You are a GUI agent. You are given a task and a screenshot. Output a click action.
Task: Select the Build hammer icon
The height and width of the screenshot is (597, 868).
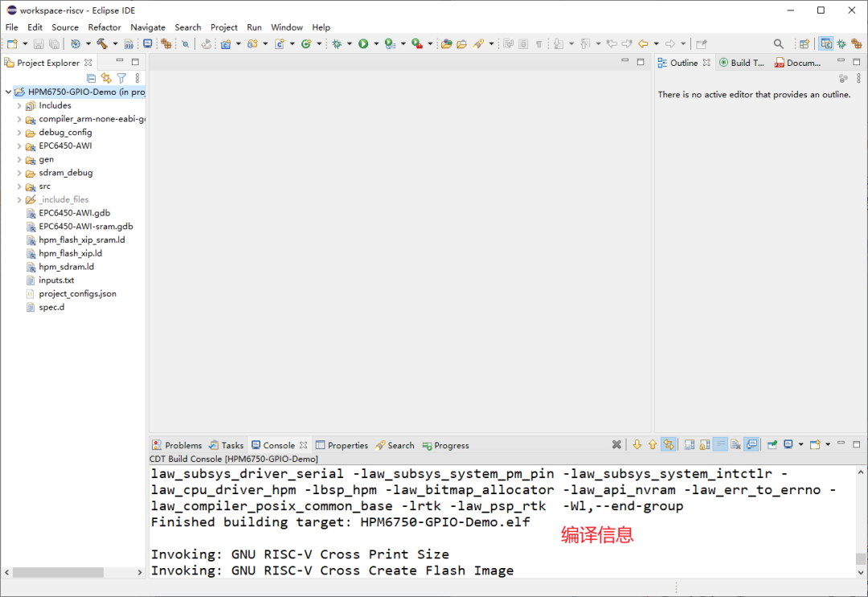pyautogui.click(x=100, y=44)
